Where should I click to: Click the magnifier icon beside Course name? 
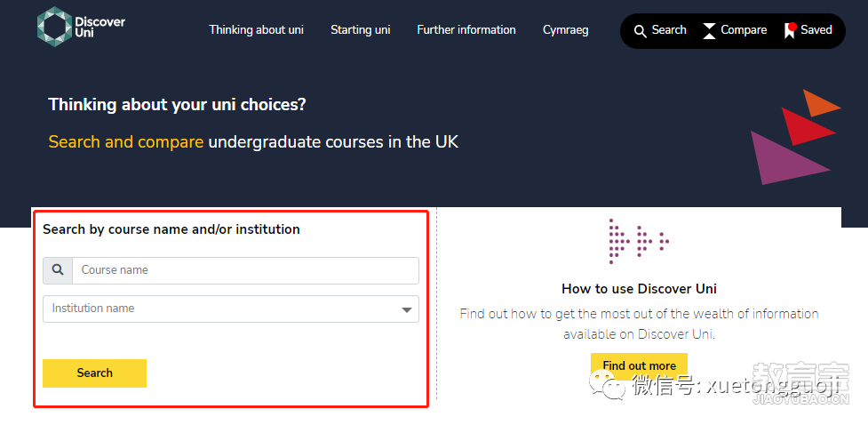pyautogui.click(x=58, y=270)
